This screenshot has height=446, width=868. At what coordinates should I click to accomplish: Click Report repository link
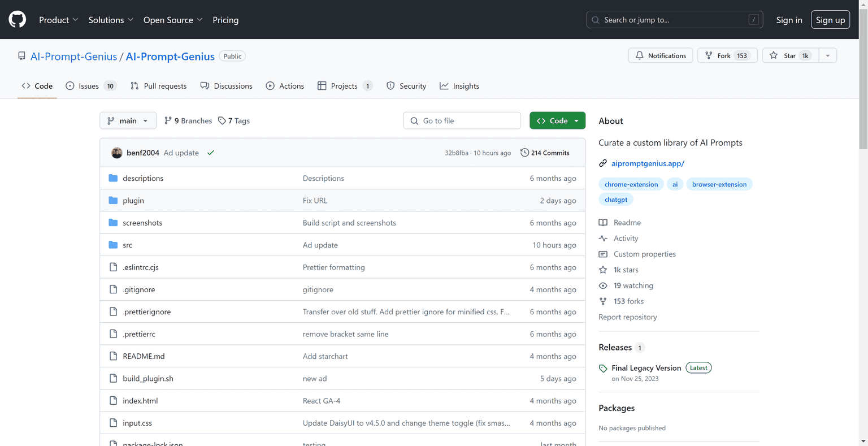click(628, 317)
